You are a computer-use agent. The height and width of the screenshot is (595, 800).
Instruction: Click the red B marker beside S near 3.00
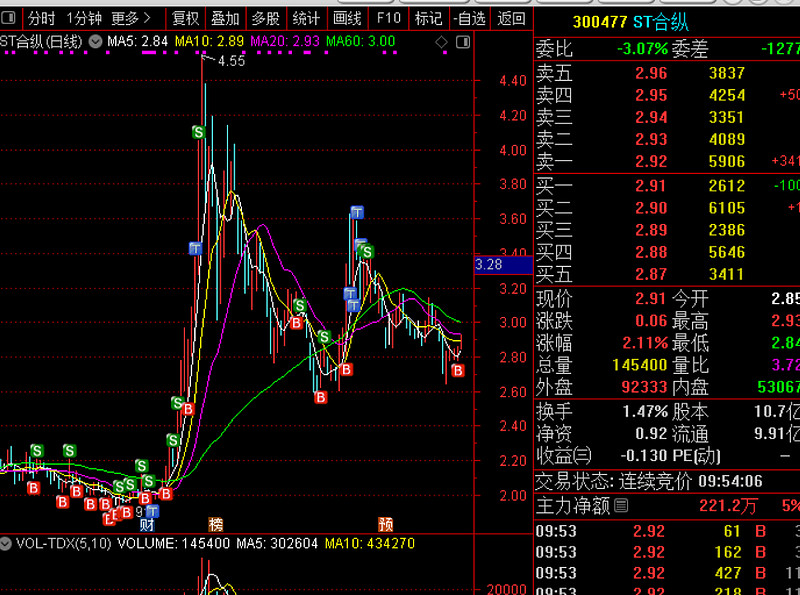point(296,323)
